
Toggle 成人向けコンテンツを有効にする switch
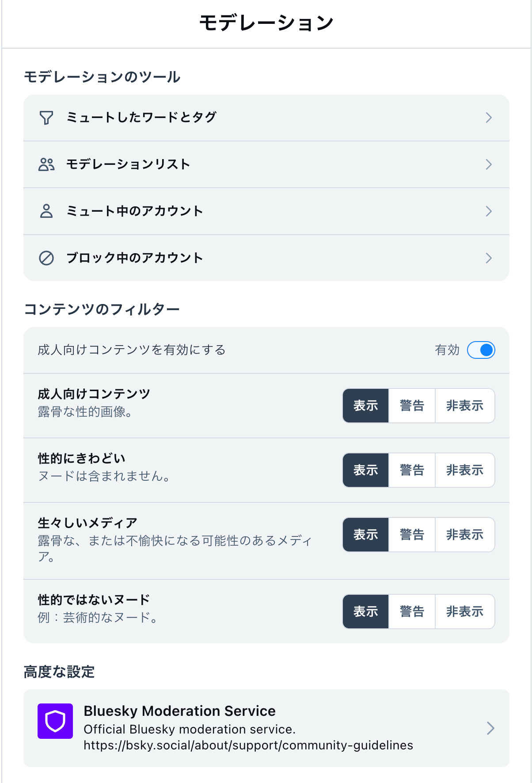[481, 350]
